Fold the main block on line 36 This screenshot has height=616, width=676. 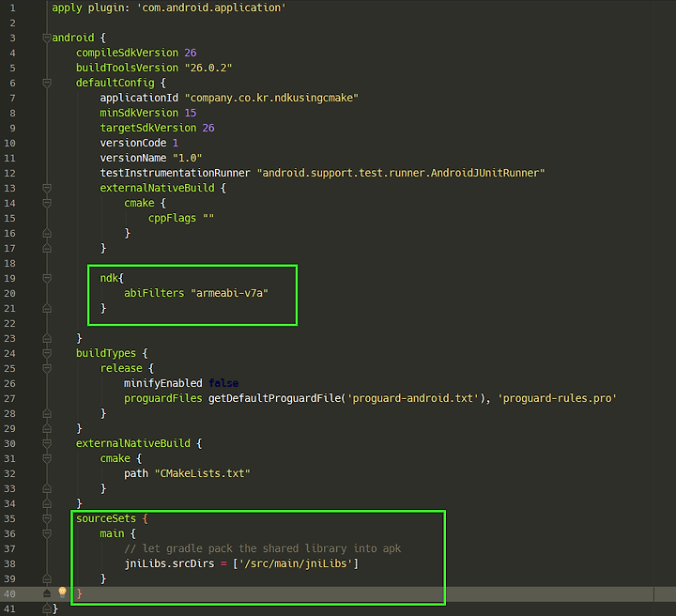click(47, 533)
